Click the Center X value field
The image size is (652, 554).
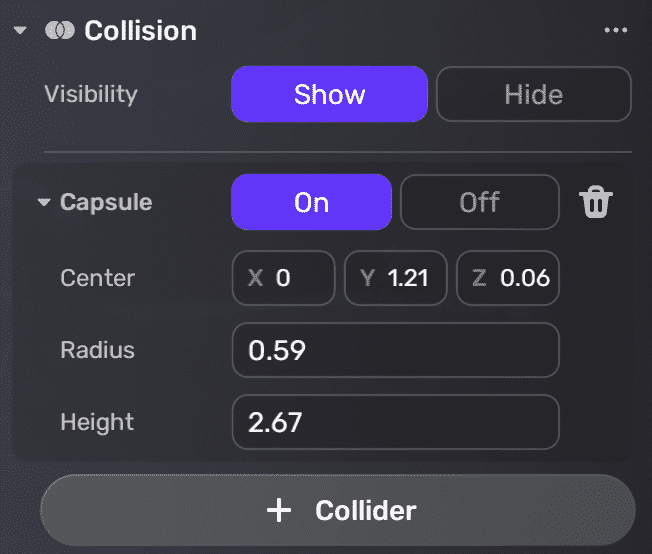point(284,278)
